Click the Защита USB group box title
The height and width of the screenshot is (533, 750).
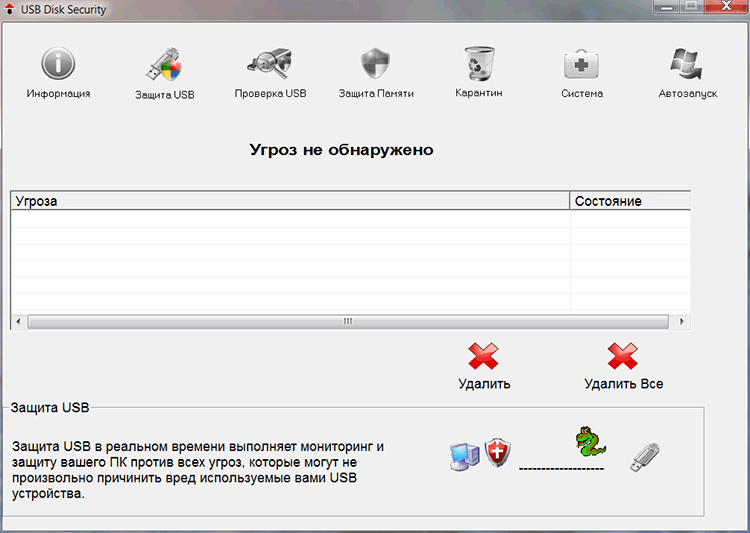click(50, 408)
